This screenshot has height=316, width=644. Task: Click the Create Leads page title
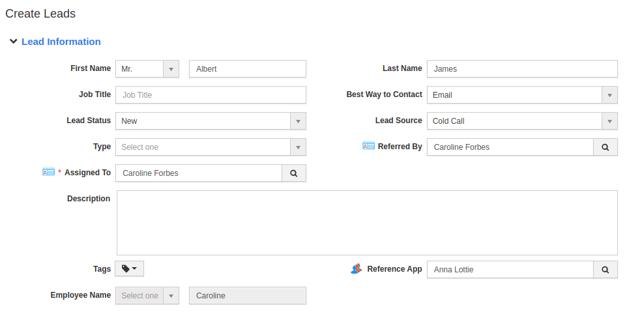pyautogui.click(x=40, y=14)
